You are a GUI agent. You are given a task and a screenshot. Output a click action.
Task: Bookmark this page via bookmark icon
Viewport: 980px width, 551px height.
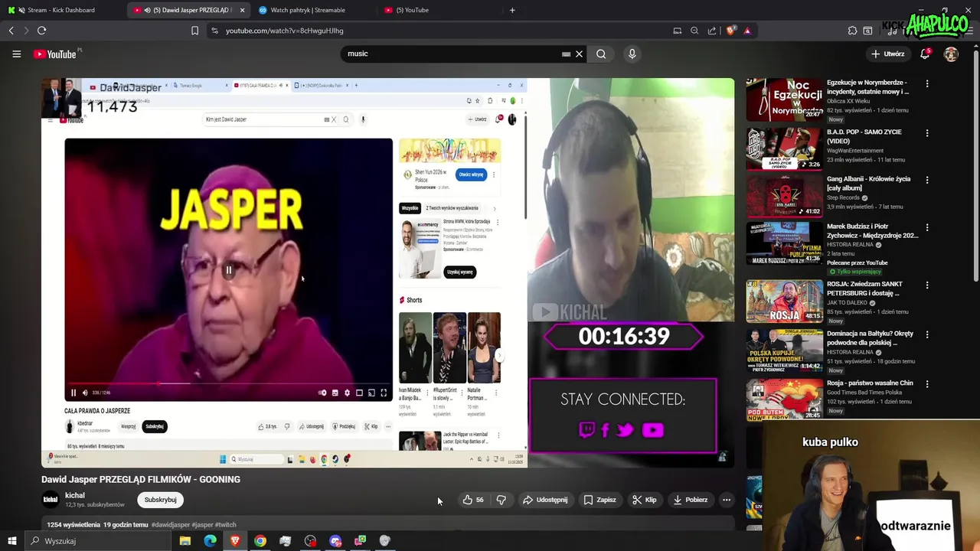coord(194,31)
